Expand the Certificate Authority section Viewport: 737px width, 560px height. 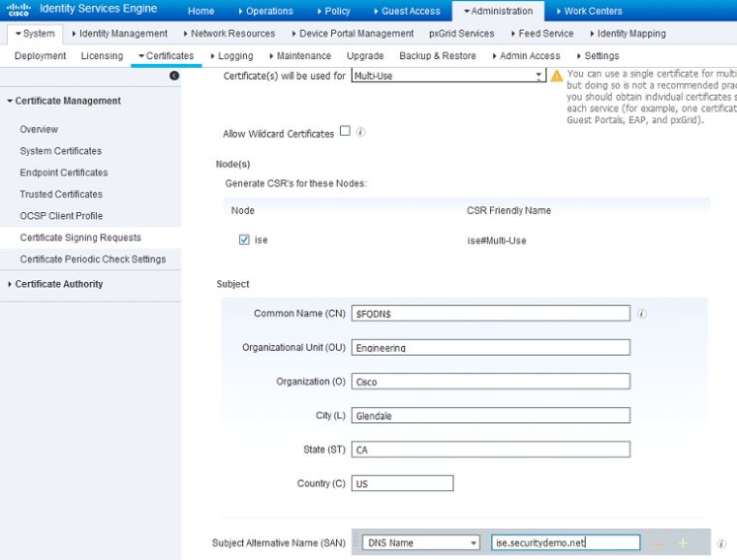pyautogui.click(x=55, y=284)
